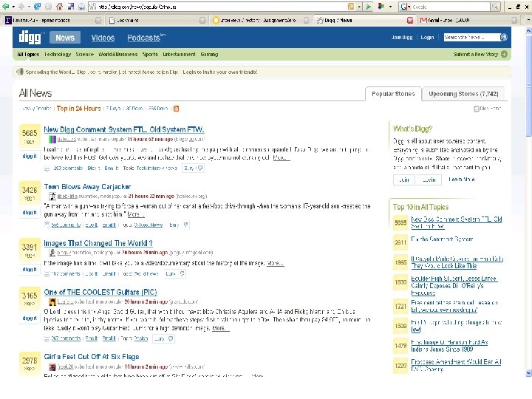532x399 pixels.
Task: Click submitter avatar under New Digg Comment System story
Action: tap(52, 139)
